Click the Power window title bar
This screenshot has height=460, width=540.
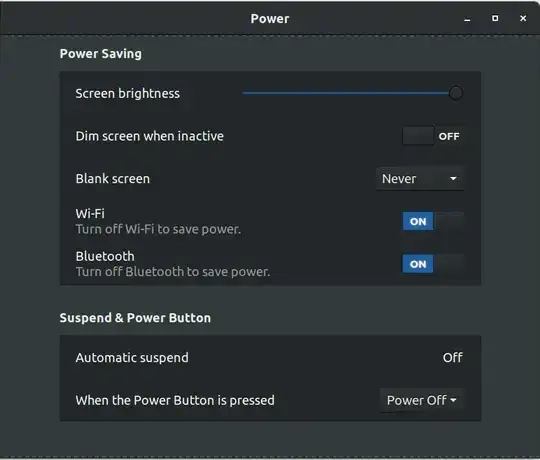point(270,18)
